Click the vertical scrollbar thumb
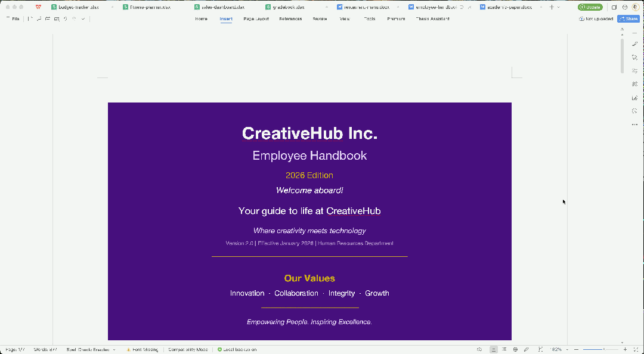This screenshot has width=644, height=354. click(x=622, y=56)
